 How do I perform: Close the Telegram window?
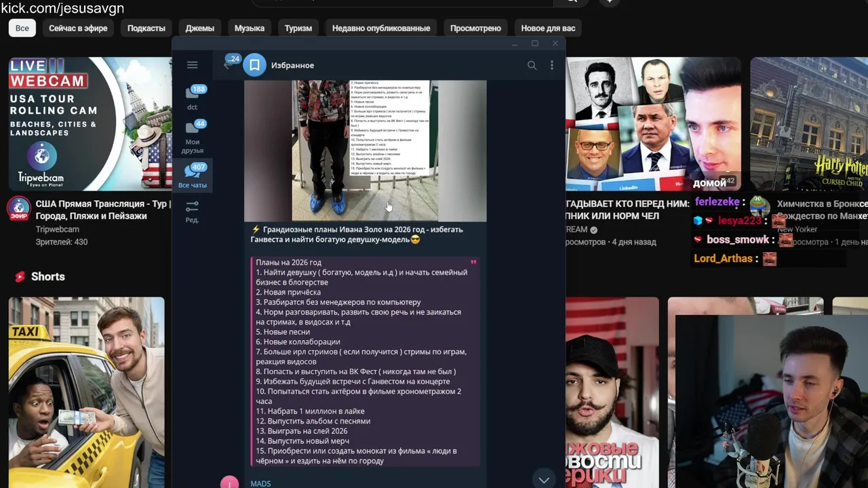point(555,43)
